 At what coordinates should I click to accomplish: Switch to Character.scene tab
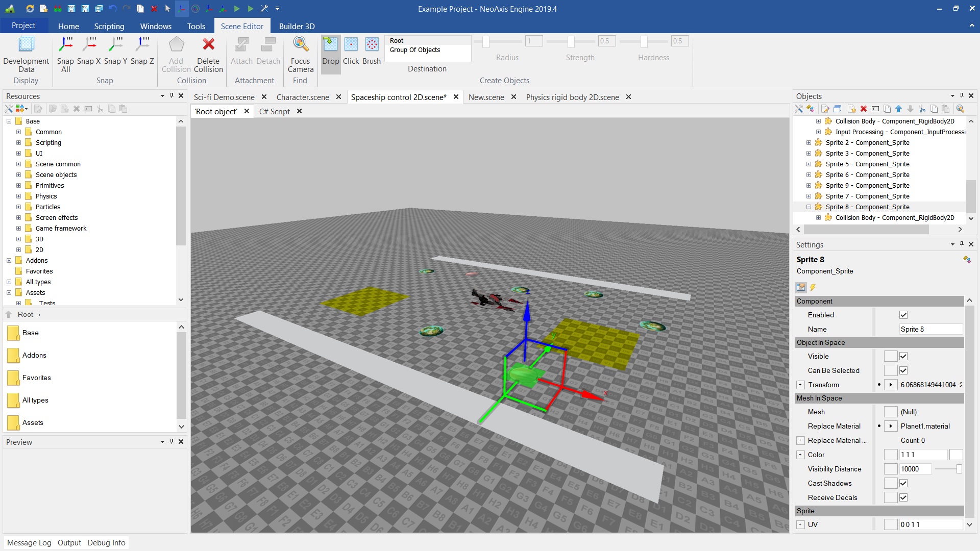(x=302, y=97)
